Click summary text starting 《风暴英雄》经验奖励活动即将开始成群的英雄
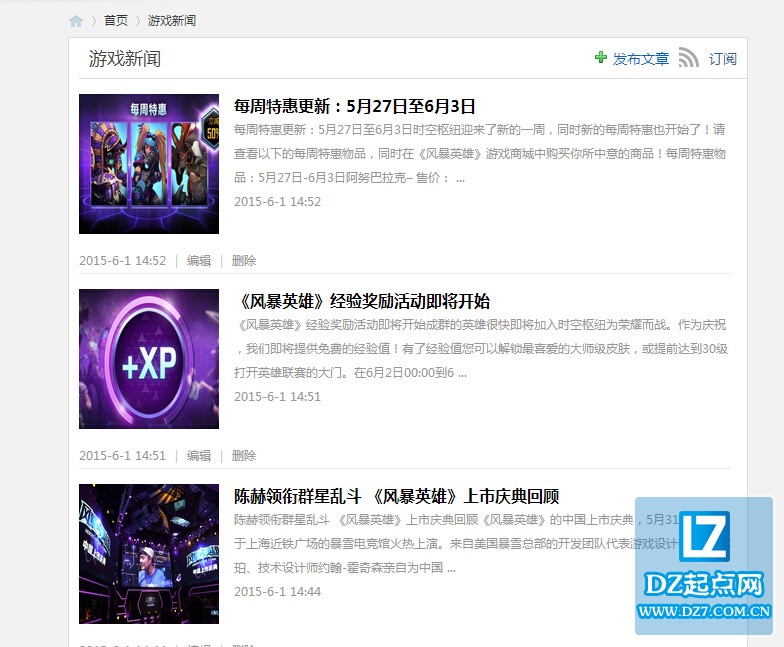784x647 pixels. pyautogui.click(x=481, y=348)
